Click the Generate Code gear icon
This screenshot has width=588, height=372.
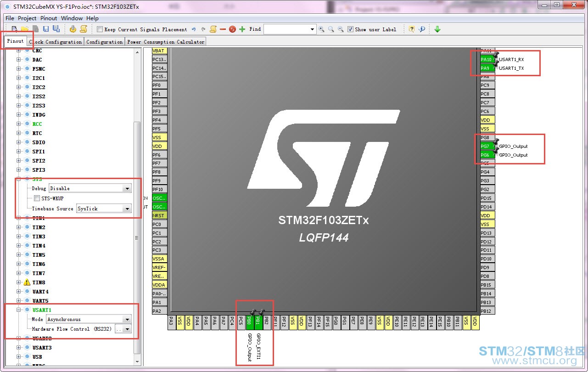[73, 29]
